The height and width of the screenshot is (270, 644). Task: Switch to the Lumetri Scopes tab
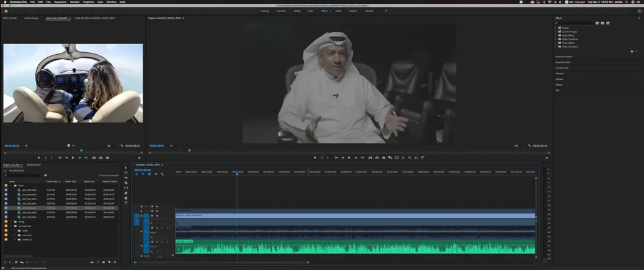click(31, 18)
